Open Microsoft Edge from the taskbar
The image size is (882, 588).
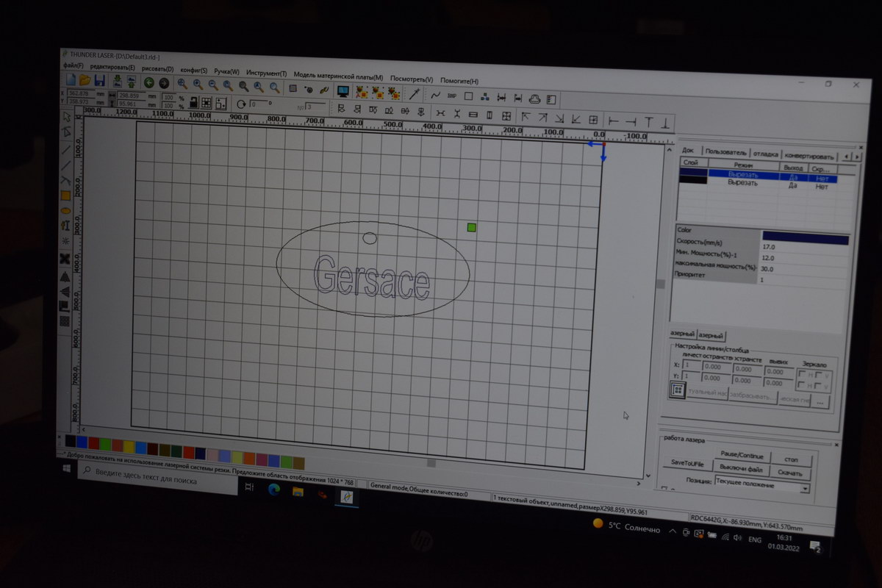pyautogui.click(x=273, y=490)
